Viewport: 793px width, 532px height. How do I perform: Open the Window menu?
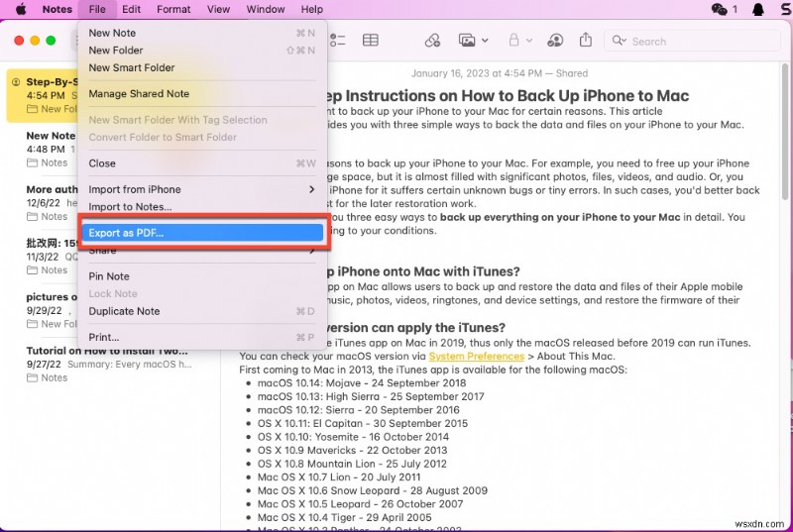(266, 9)
